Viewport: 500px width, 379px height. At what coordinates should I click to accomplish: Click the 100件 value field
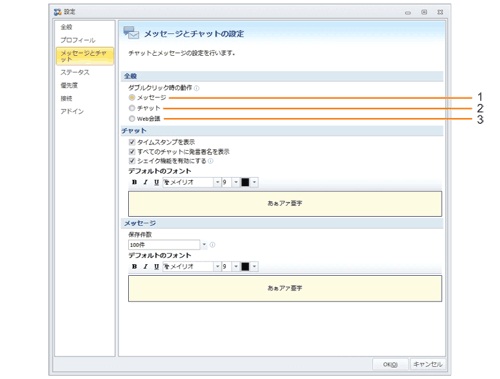(164, 245)
